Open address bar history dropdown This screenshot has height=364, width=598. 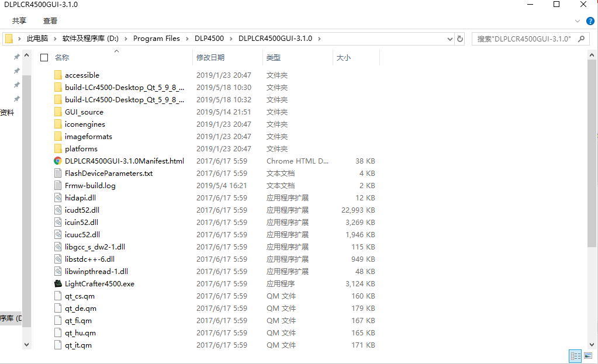click(x=450, y=39)
